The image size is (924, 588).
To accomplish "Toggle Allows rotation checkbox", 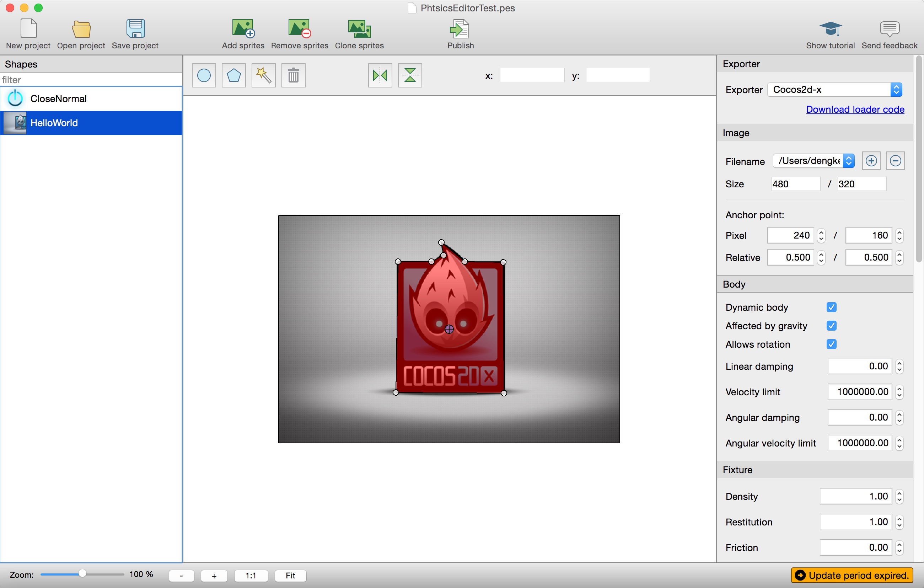I will pos(831,344).
